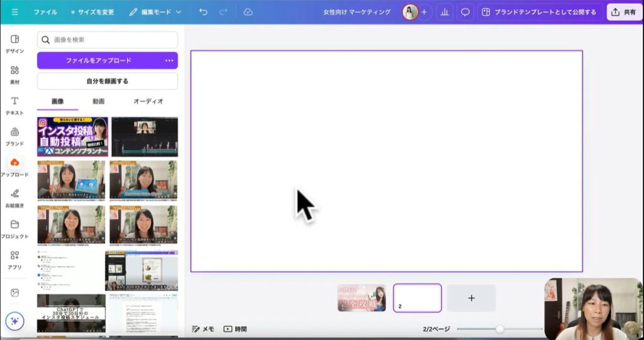Open the ブランド brand panel
The height and width of the screenshot is (340, 644).
click(x=14, y=136)
